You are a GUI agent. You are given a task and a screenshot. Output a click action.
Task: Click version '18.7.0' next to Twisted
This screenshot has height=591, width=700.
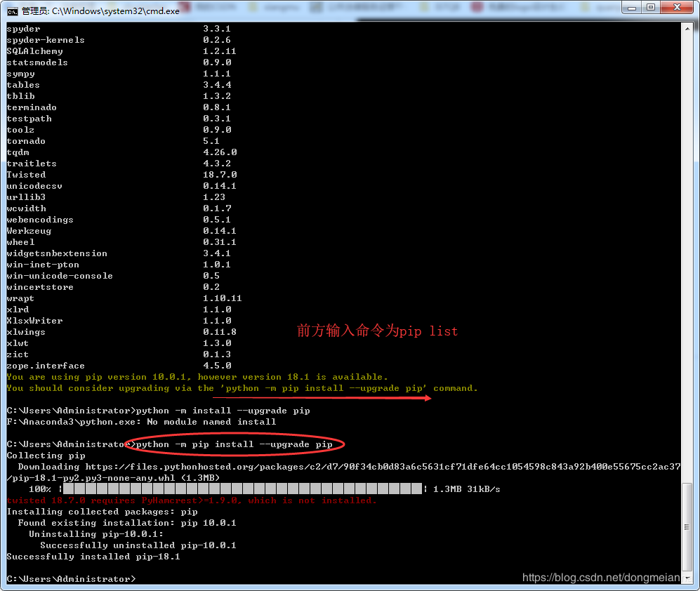(x=220, y=175)
